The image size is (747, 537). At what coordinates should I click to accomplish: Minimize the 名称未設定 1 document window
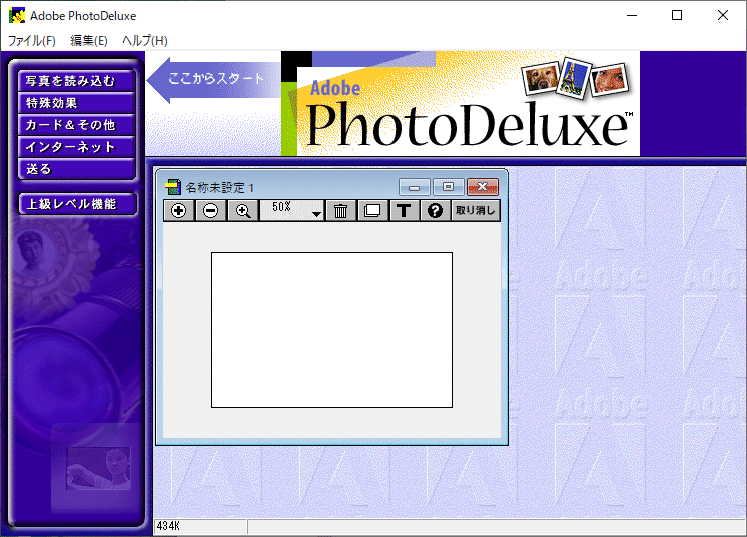414,187
